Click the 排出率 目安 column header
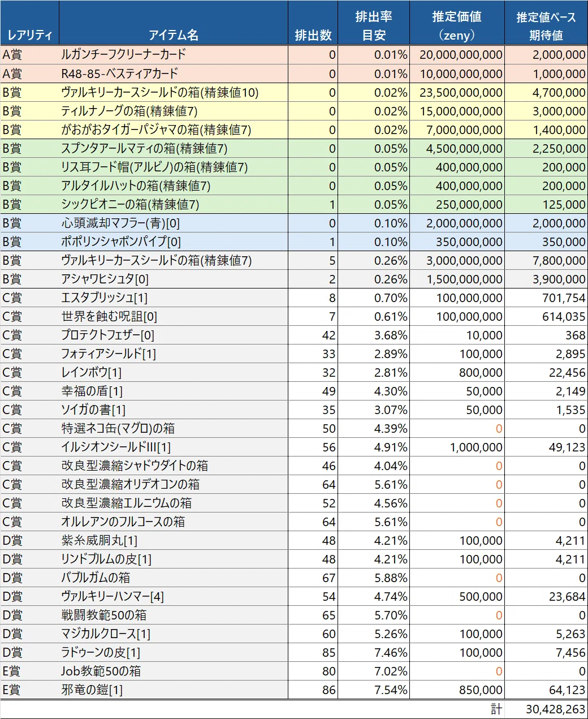 coord(374,23)
